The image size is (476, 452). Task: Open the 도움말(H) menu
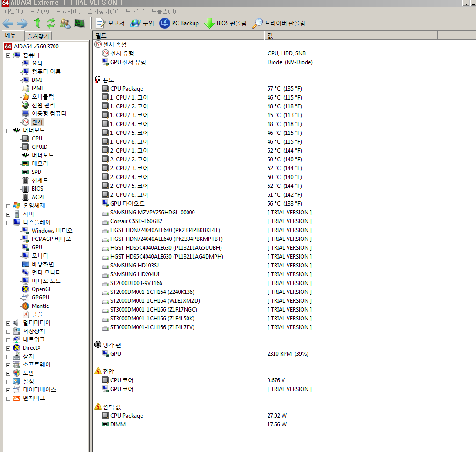[x=164, y=11]
